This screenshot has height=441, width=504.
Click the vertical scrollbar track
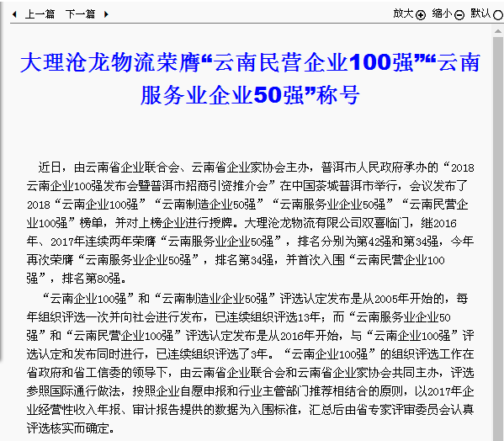pos(498,238)
